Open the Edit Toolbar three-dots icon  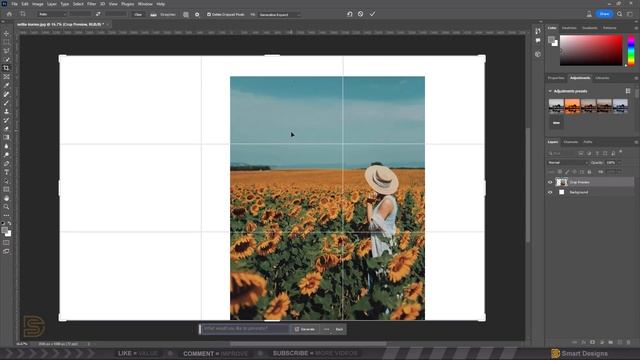(x=6, y=215)
